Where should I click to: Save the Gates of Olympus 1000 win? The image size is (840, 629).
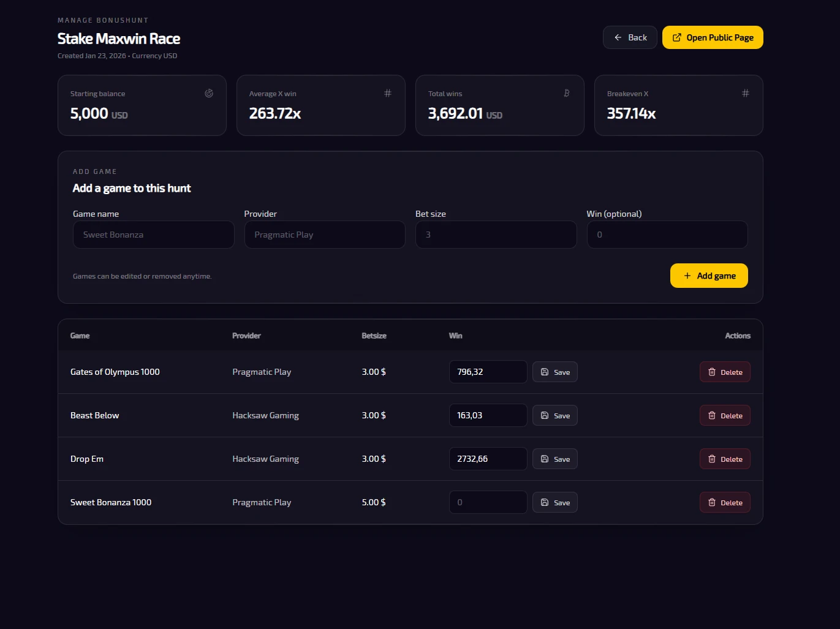click(555, 372)
